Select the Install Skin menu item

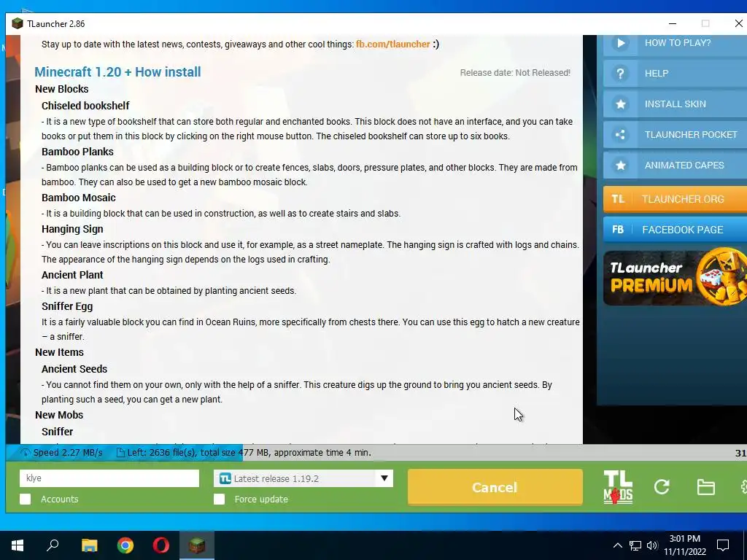tap(675, 104)
